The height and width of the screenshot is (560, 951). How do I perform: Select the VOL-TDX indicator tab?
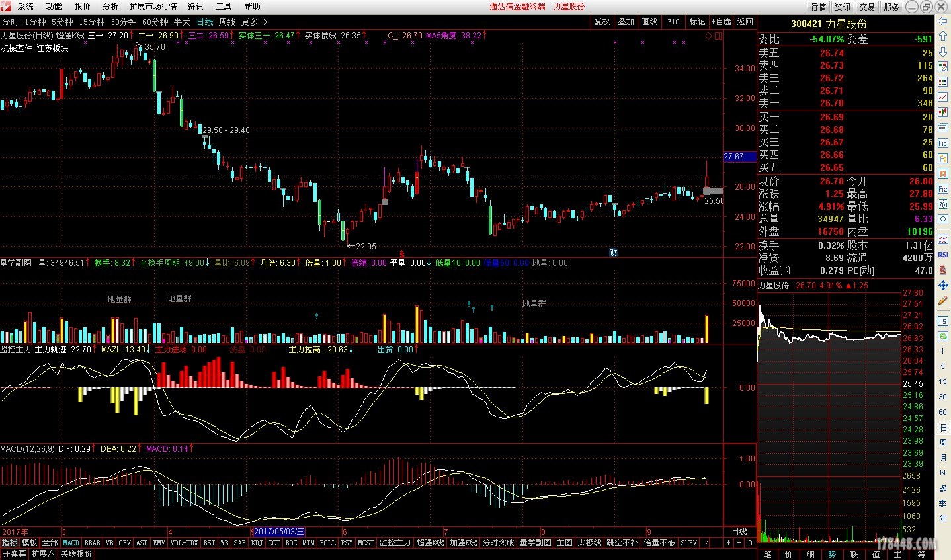tap(184, 543)
